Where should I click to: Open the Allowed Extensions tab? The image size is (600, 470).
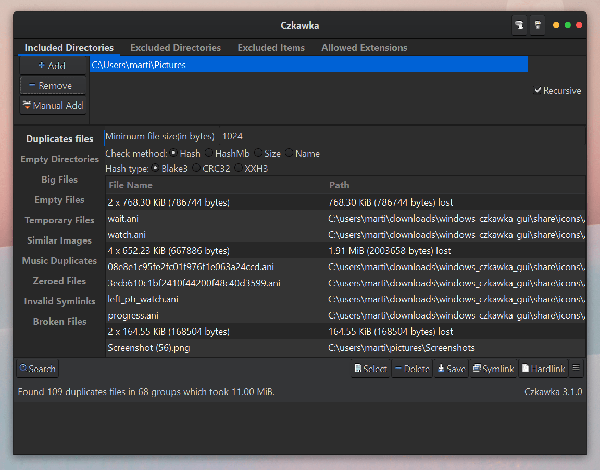pos(364,47)
